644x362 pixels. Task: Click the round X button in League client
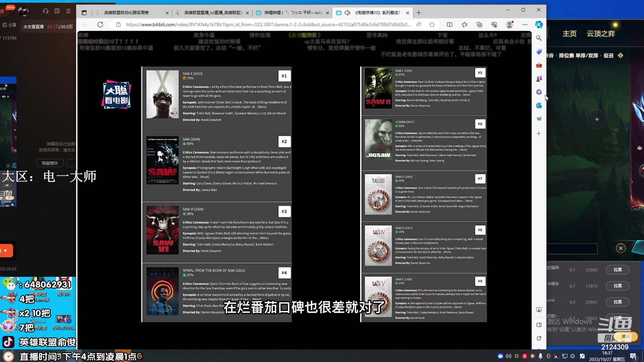point(621,248)
